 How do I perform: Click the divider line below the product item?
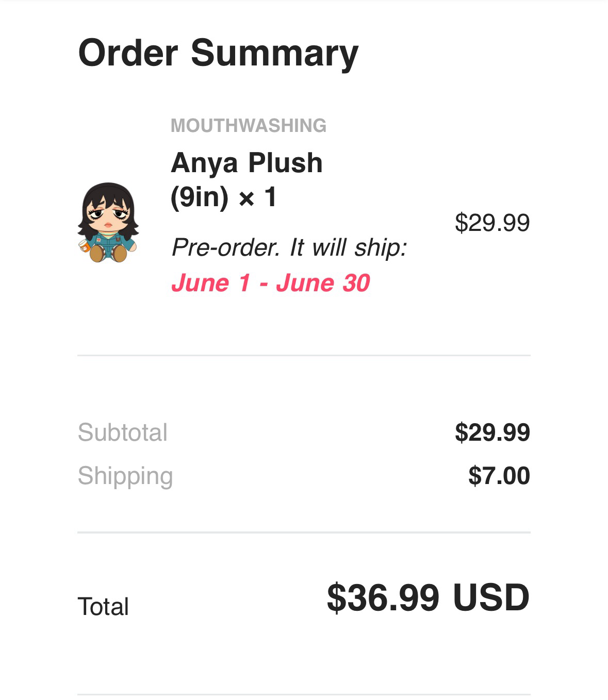(304, 355)
